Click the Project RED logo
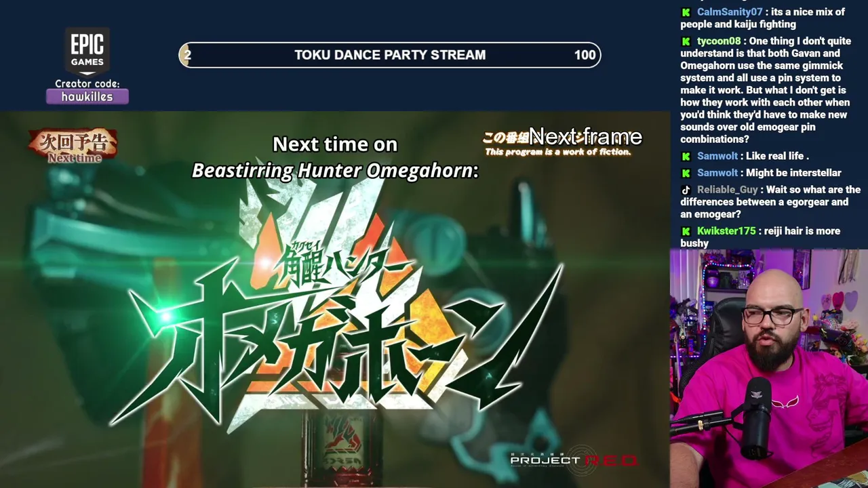868x488 pixels. (574, 460)
